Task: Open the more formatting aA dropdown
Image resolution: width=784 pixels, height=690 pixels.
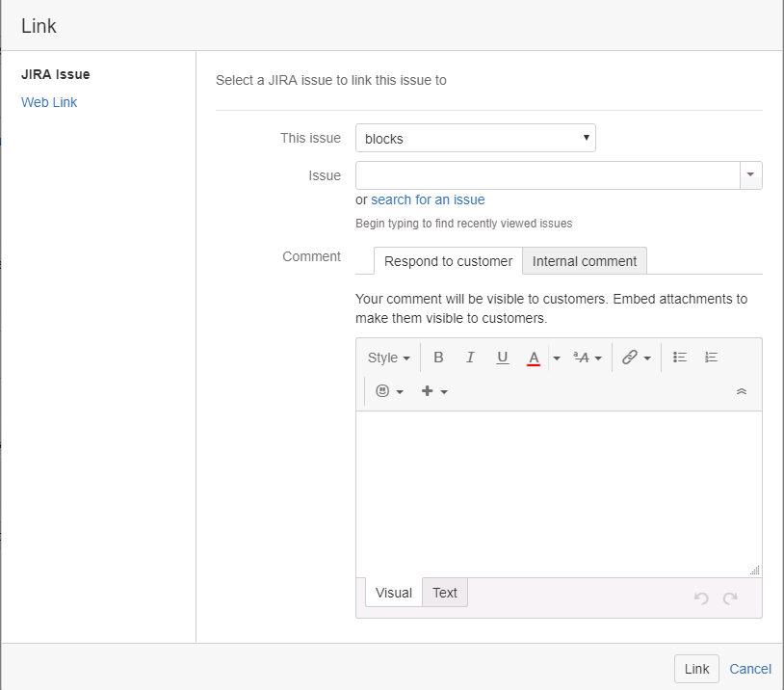Action: 588,358
